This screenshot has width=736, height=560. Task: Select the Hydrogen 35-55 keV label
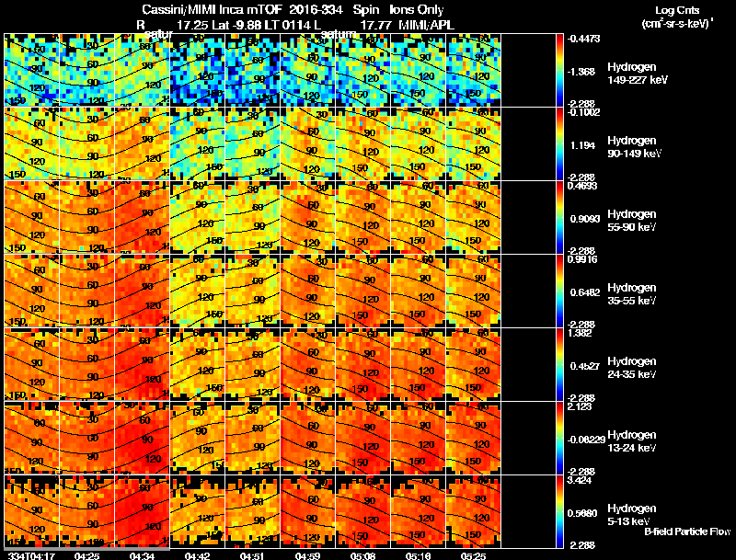(x=632, y=294)
